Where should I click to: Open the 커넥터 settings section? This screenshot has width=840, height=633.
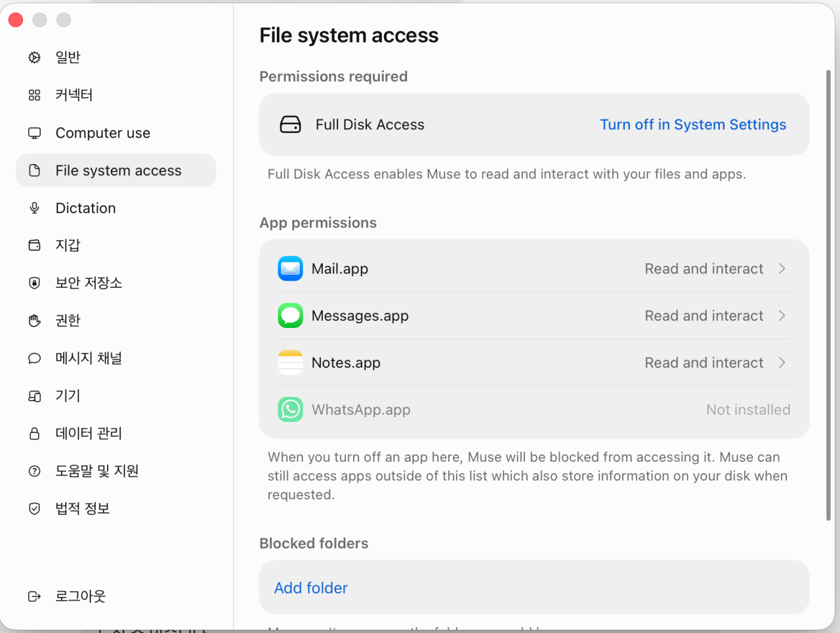[x=115, y=95]
